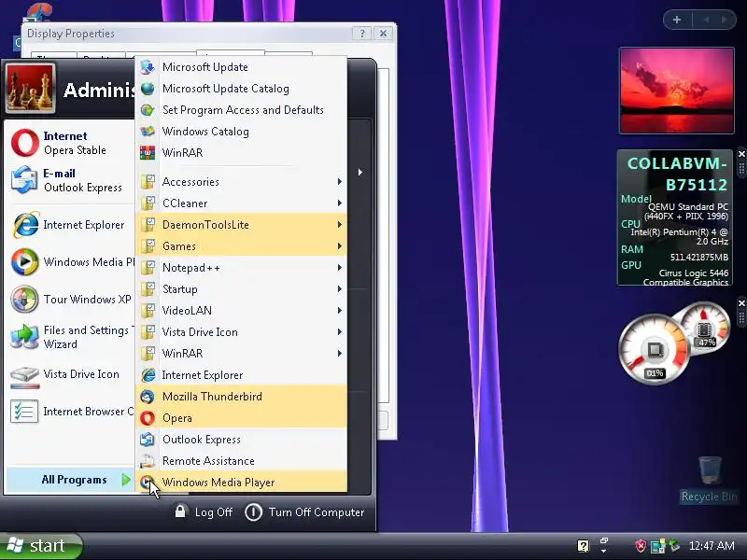Open pinned Internet Opera Stable
Image resolution: width=747 pixels, height=560 pixels.
click(71, 143)
